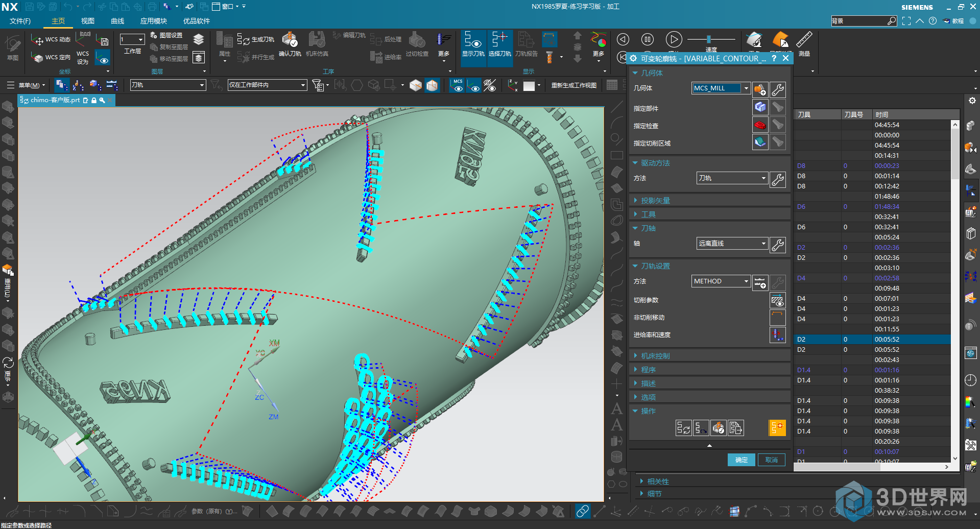This screenshot has height=529, width=980.
Task: Click the white color swatch in the selection bar
Action: pyautogui.click(x=529, y=85)
